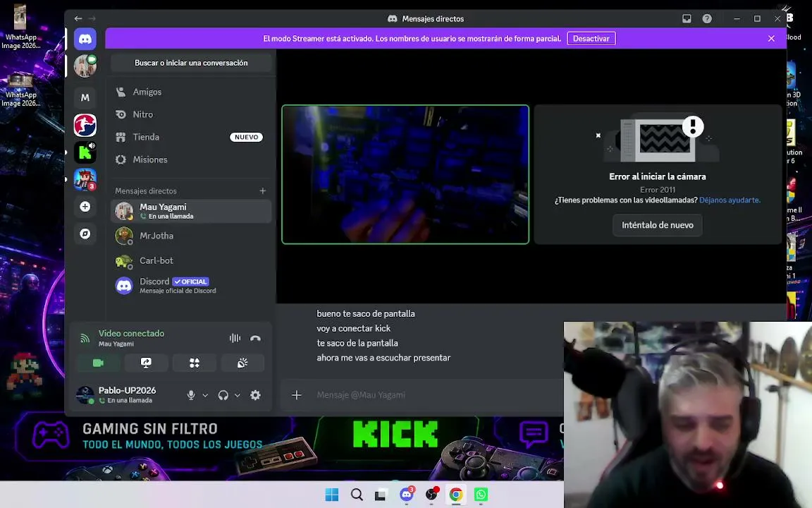Go back with the left arrow
The height and width of the screenshot is (508, 812).
pos(78,18)
